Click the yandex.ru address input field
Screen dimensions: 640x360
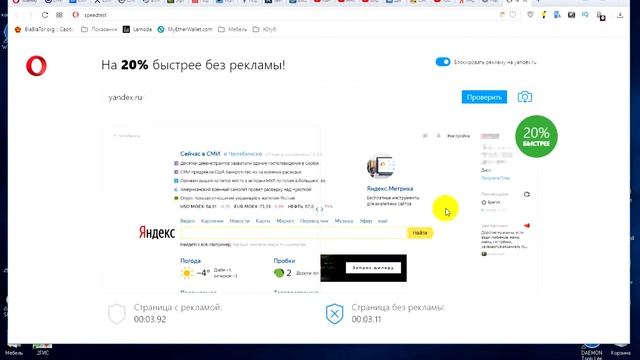280,97
